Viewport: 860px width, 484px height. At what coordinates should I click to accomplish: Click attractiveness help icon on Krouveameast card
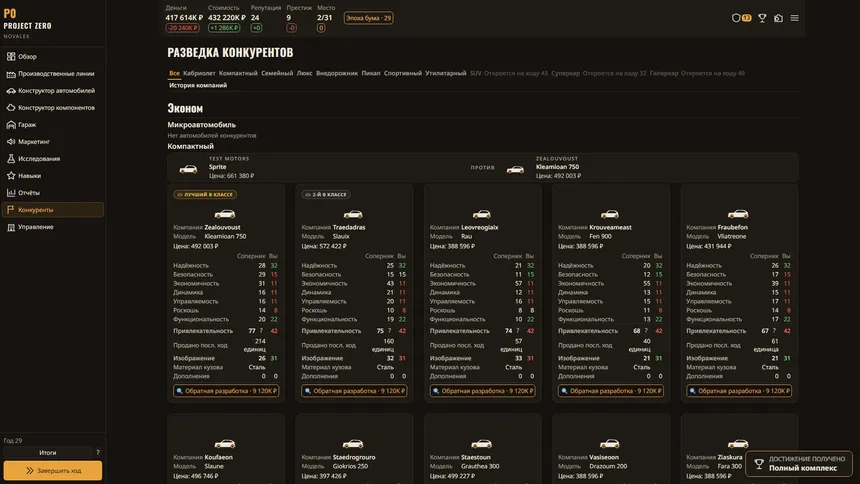pyautogui.click(x=646, y=331)
